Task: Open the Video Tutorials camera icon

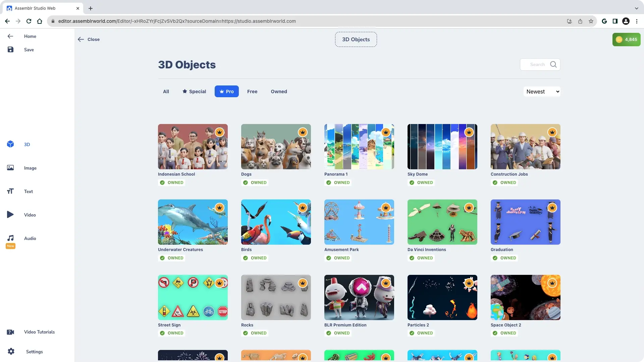Action: tap(10, 332)
